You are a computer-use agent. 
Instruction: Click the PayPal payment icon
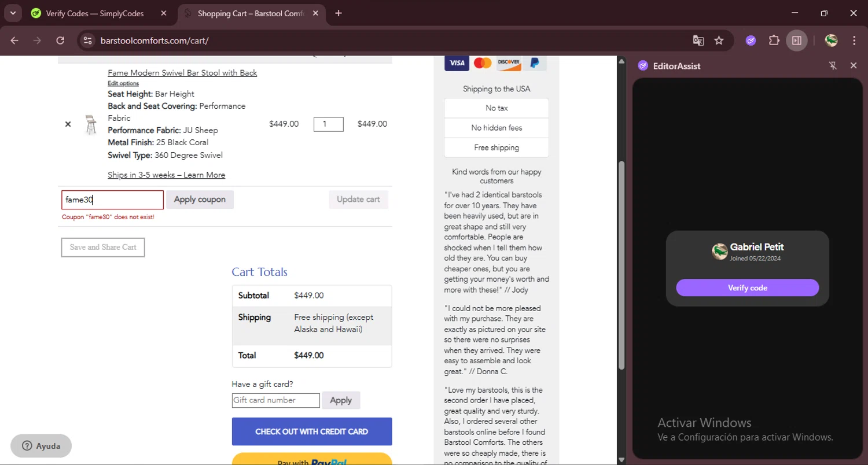point(535,62)
